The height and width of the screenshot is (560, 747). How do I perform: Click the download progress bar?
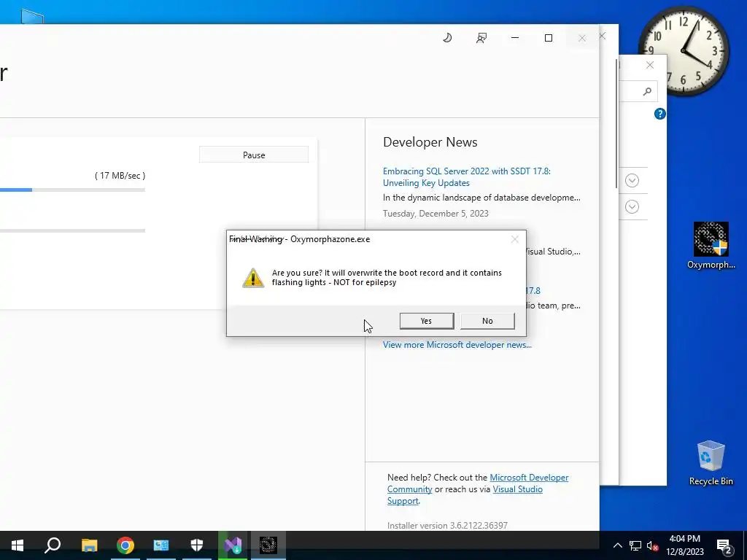72,190
